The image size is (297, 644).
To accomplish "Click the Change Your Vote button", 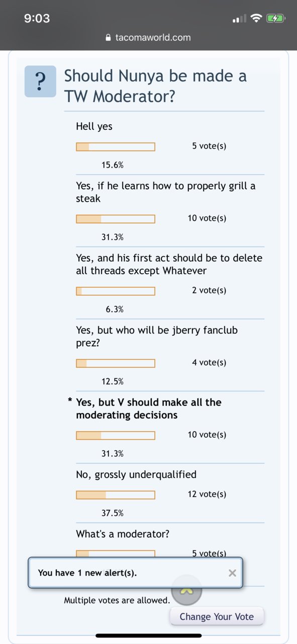I will 217,616.
